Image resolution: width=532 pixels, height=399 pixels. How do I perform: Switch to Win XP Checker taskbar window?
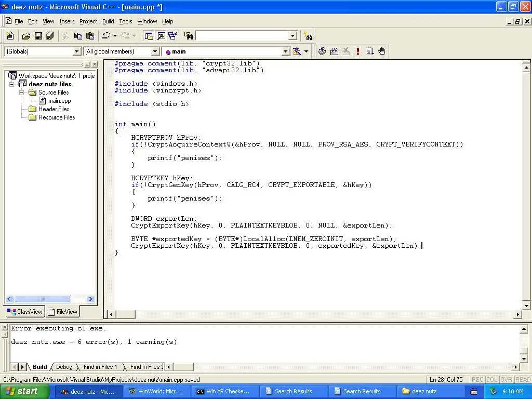pos(224,391)
